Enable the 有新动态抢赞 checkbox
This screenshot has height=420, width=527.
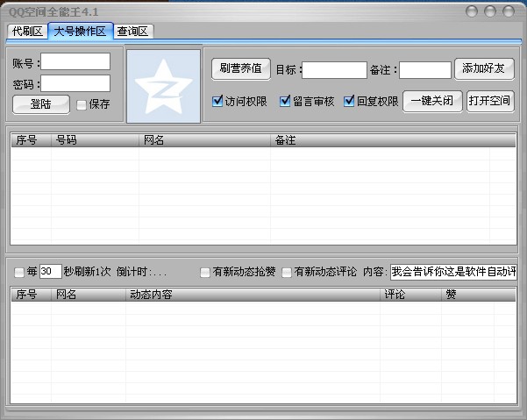204,272
